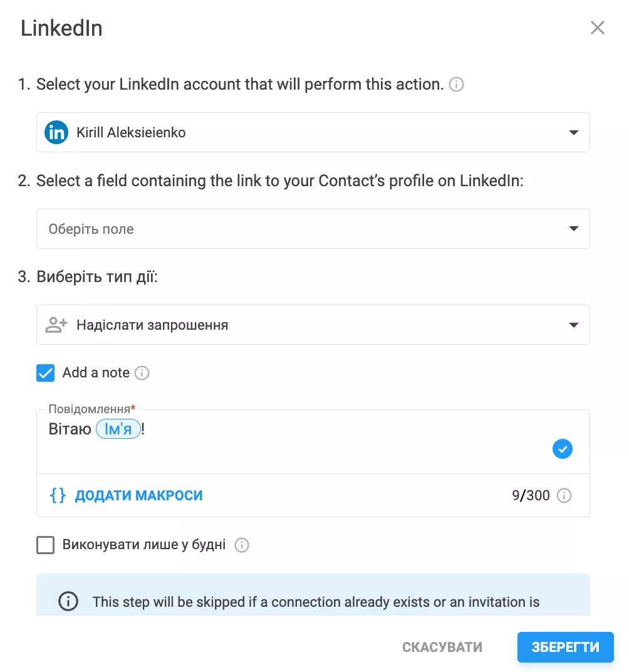
Task: Select the Ім'я macro tag in message
Action: (118, 429)
